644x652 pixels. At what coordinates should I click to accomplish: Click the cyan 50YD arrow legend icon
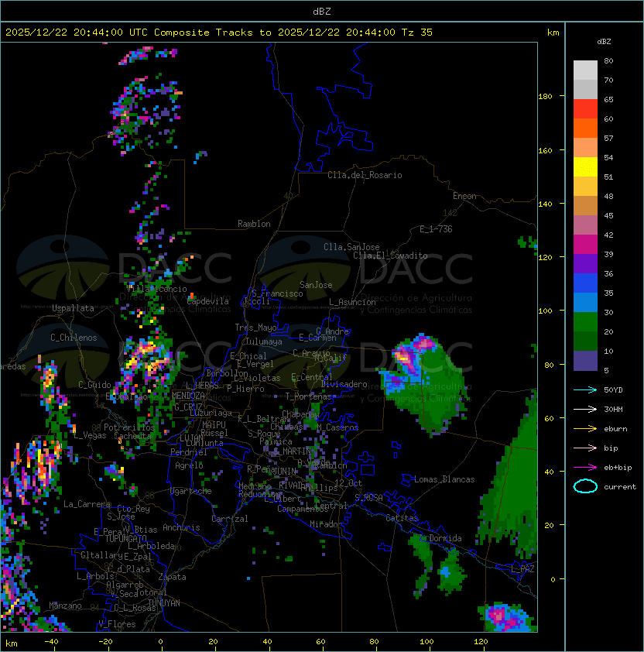585,390
